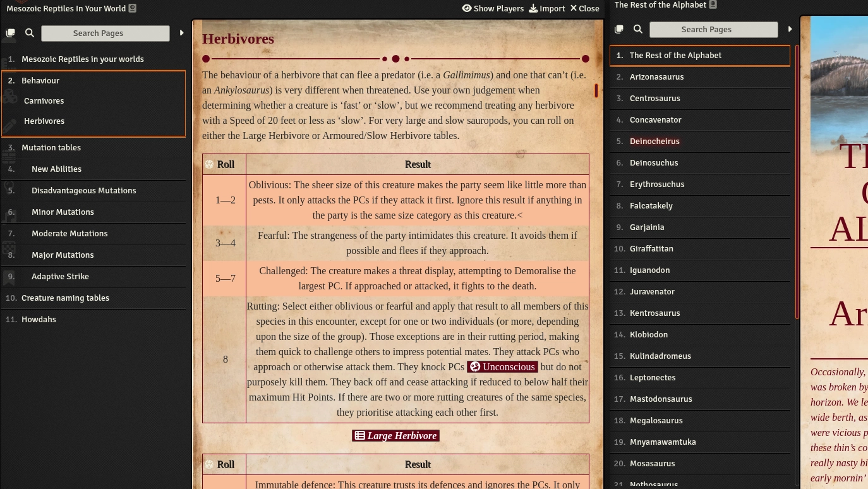Click Import in the journal header

pos(547,8)
